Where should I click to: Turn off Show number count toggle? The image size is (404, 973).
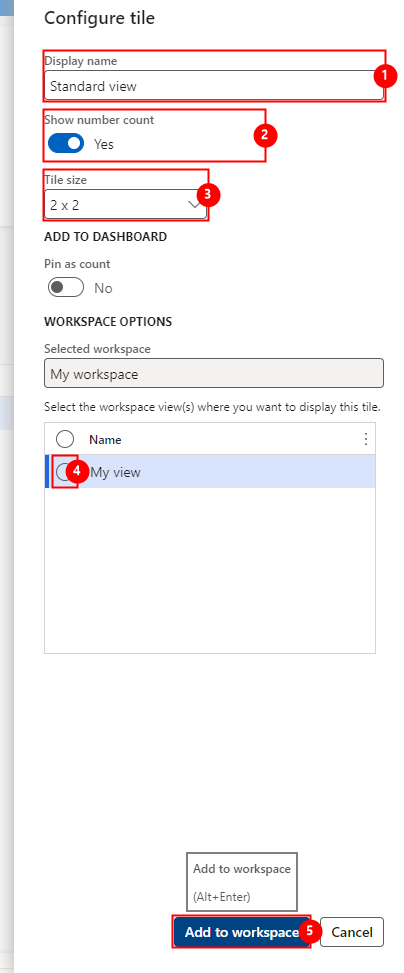coord(66,144)
